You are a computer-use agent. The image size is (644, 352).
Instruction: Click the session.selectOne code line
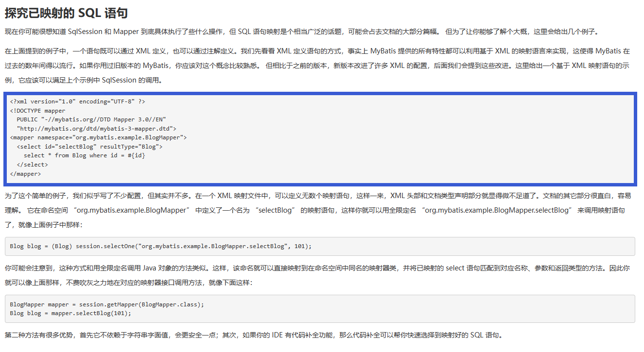(x=161, y=246)
